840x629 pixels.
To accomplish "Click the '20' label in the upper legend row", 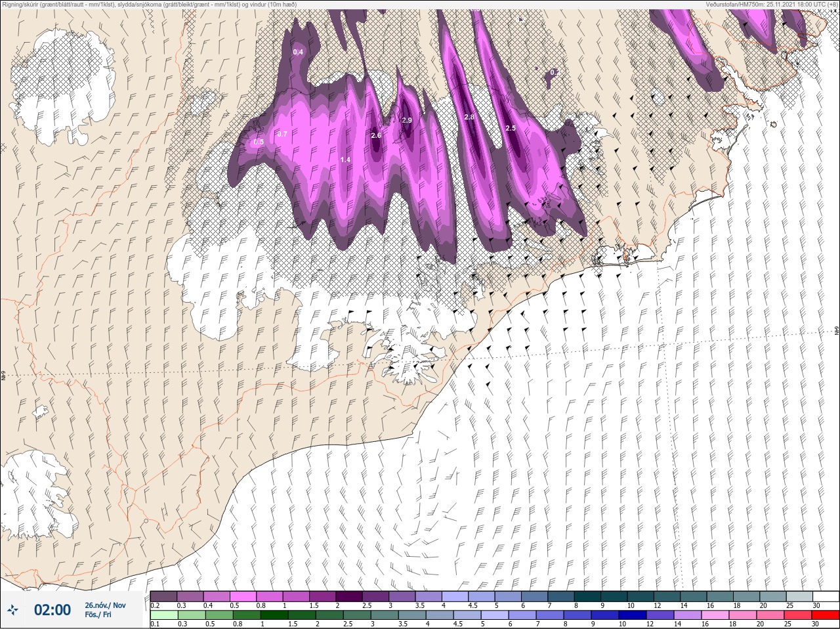I will coord(763,605).
